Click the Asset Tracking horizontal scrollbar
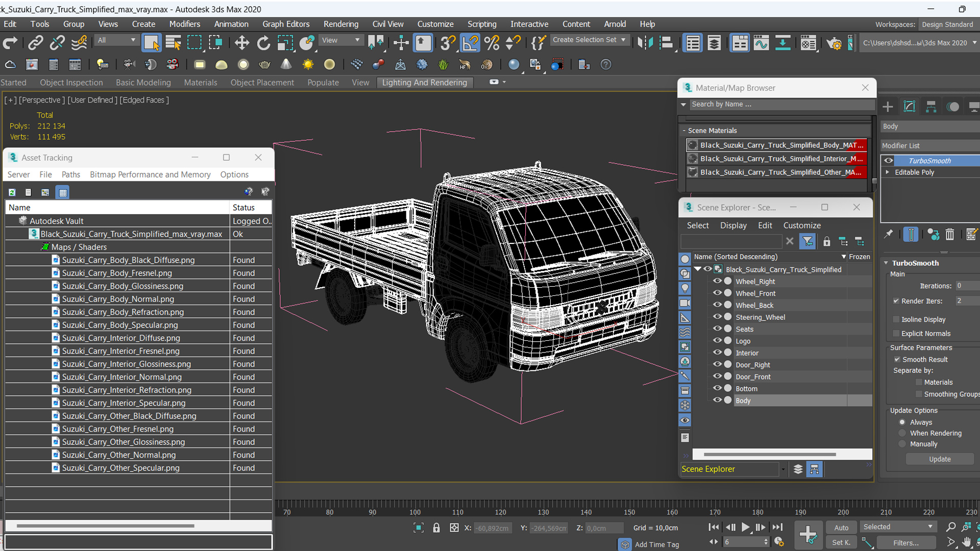Image resolution: width=980 pixels, height=551 pixels. point(105,525)
